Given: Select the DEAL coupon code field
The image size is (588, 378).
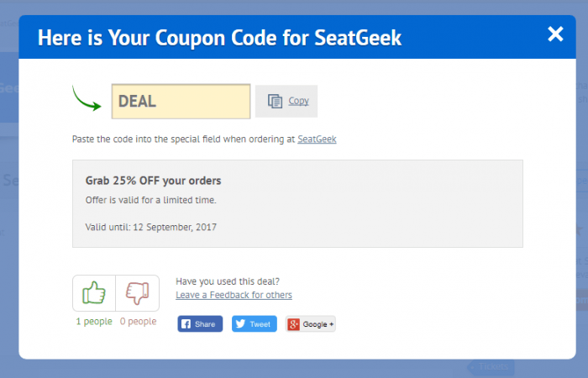Looking at the screenshot, I should click(181, 102).
